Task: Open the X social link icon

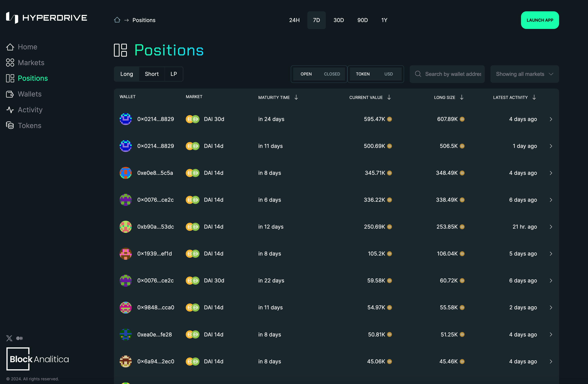Action: 9,338
